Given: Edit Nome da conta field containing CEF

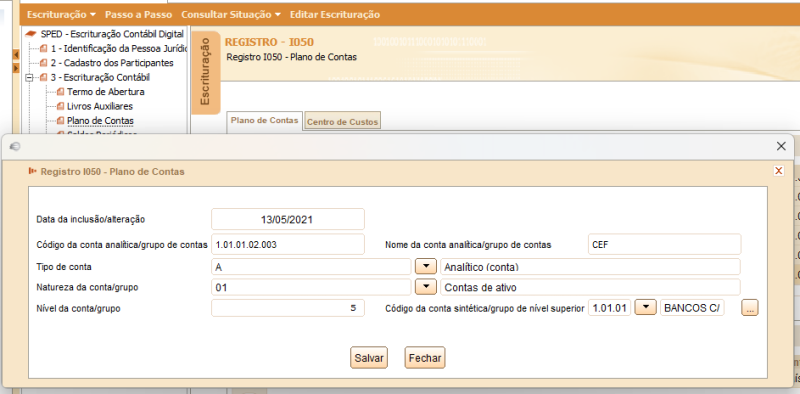Looking at the screenshot, I should tap(664, 244).
